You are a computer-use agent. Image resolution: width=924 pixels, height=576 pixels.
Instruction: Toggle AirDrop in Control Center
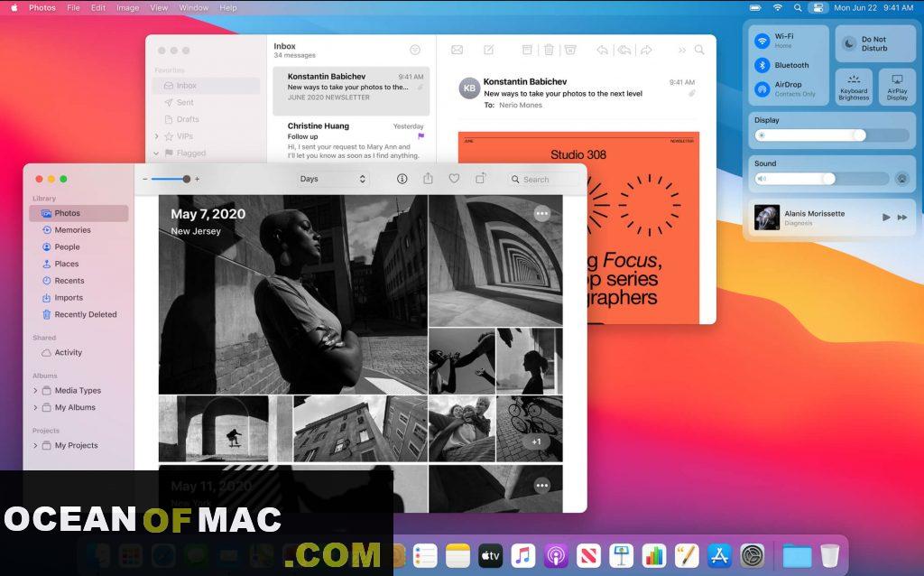(762, 89)
